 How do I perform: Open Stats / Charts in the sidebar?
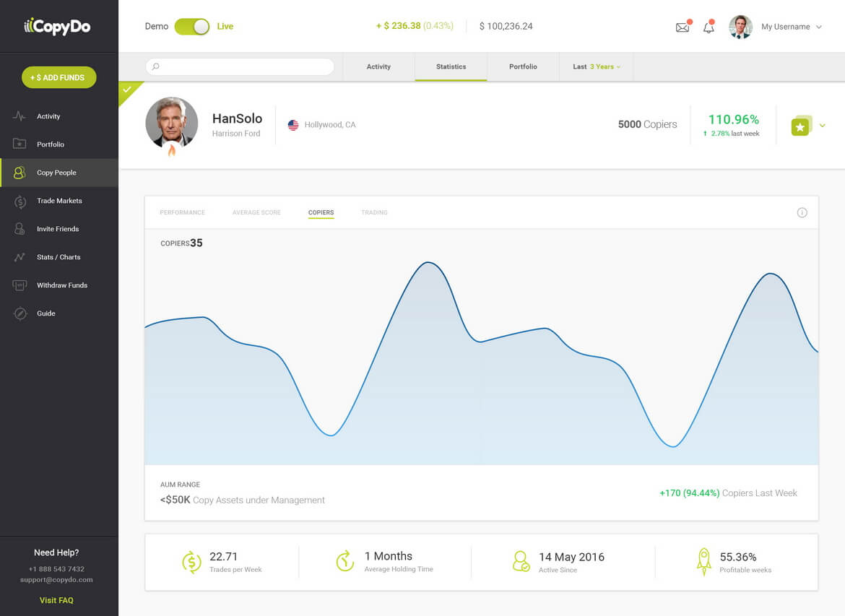59,257
